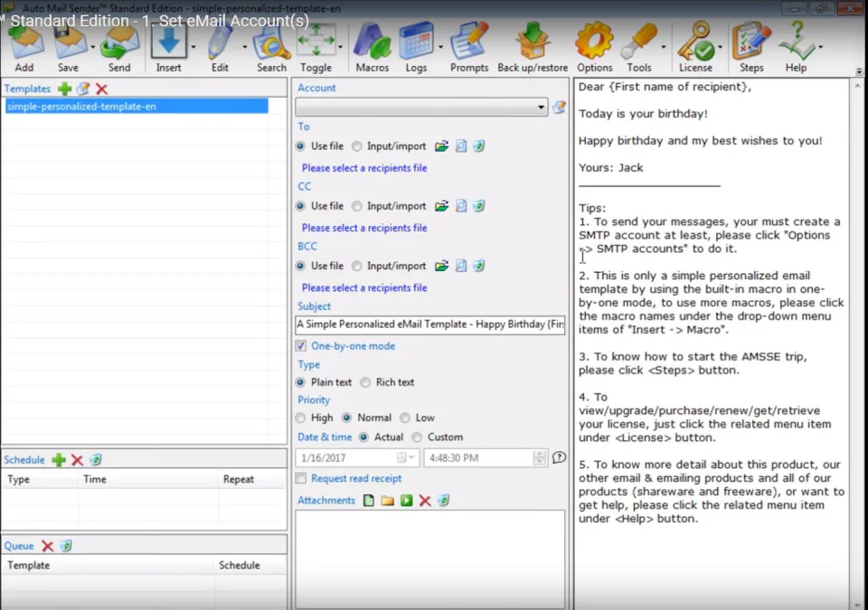
Task: Select Use file for To recipients
Action: 300,146
